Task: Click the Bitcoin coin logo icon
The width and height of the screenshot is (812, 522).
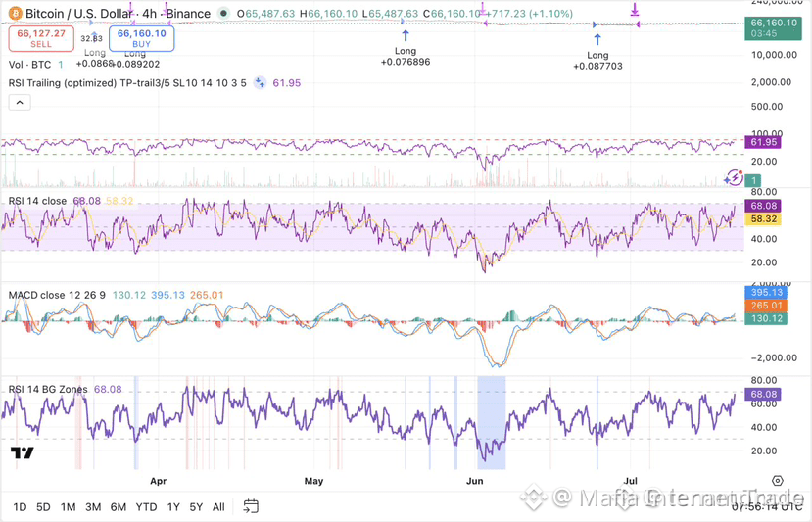Action: click(15, 13)
